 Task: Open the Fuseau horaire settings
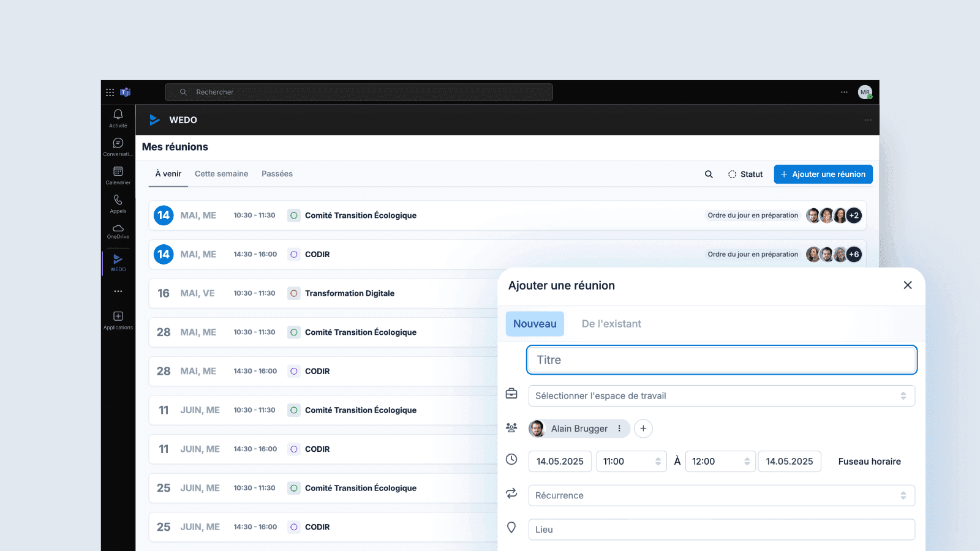click(869, 461)
